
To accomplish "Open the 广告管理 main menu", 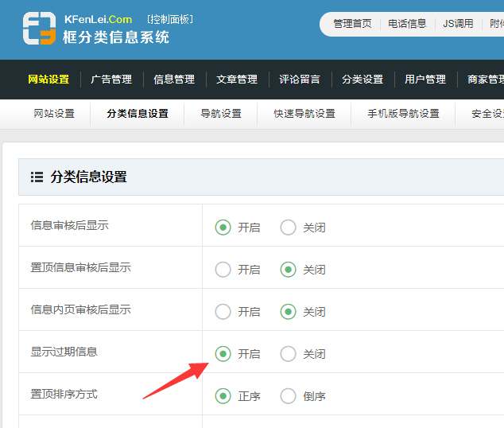I will pos(111,80).
